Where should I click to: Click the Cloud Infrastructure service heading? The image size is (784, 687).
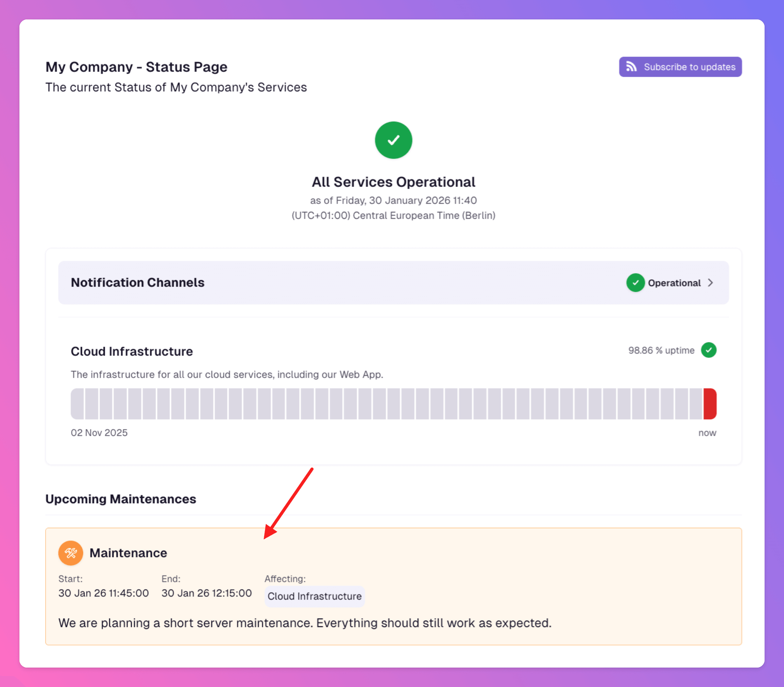click(132, 351)
